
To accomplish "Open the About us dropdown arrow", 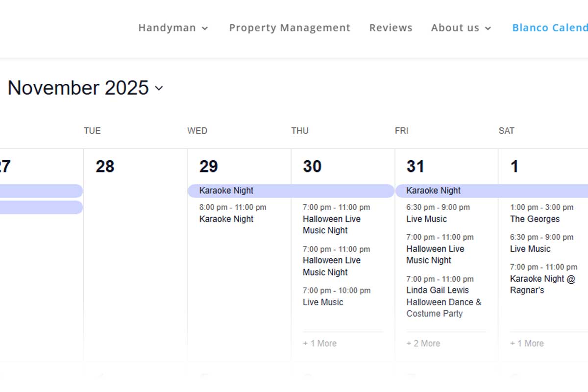I will coord(488,28).
